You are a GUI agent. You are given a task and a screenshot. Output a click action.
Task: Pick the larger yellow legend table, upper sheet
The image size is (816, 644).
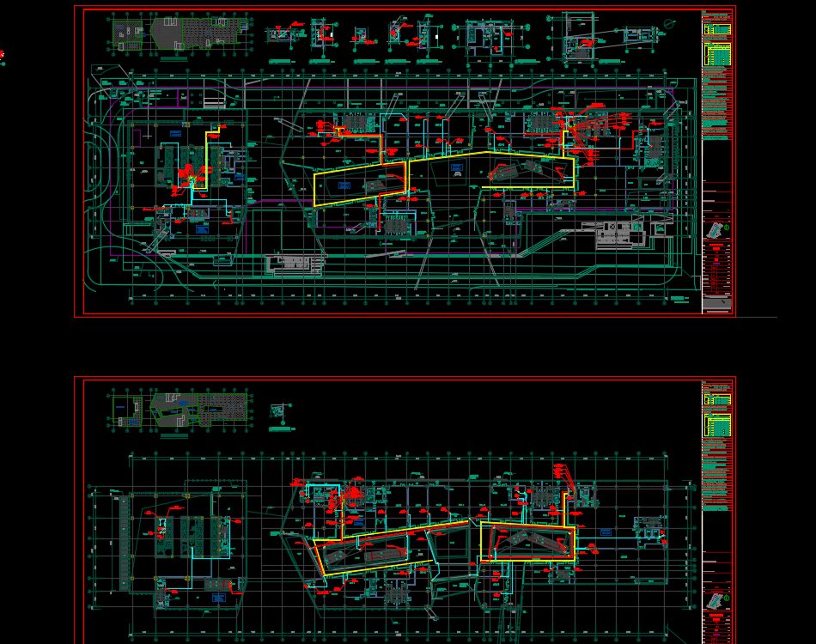click(x=717, y=54)
